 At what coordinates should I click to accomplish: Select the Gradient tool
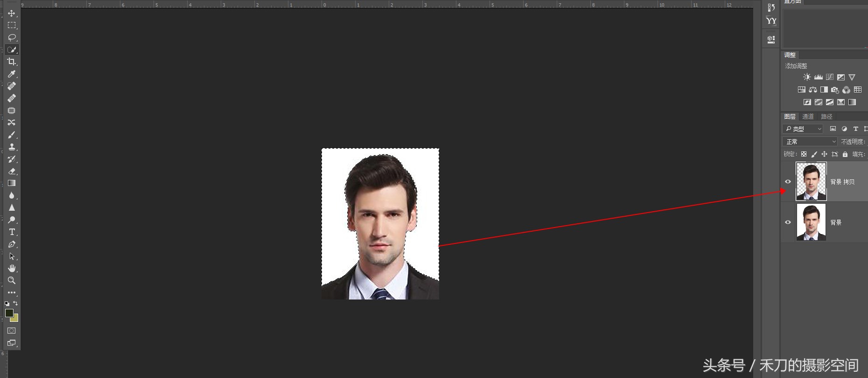tap(12, 183)
